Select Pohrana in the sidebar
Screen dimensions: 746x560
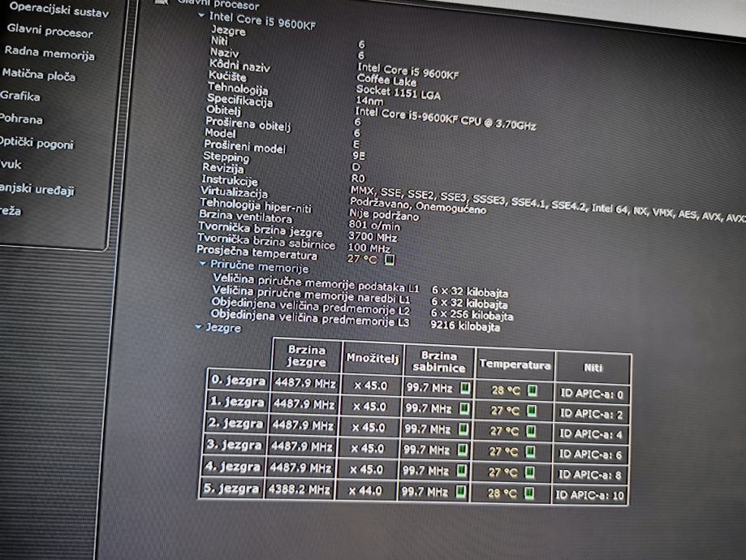(x=21, y=118)
